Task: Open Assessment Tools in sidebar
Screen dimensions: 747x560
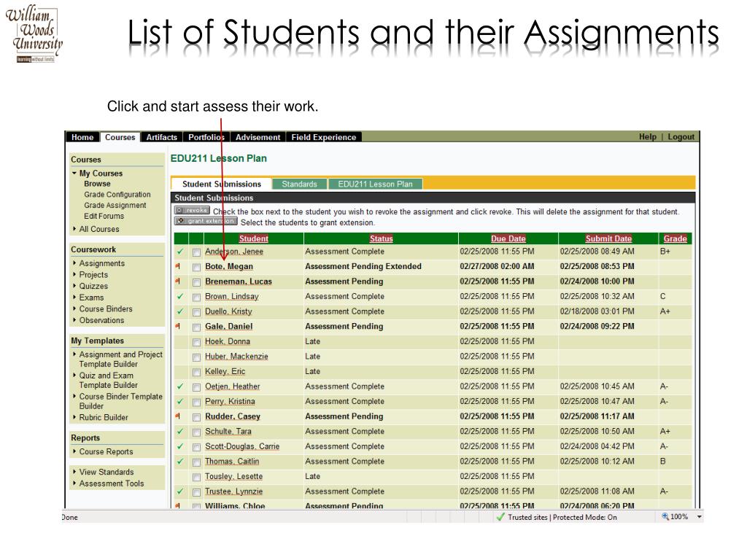Action: [x=112, y=483]
